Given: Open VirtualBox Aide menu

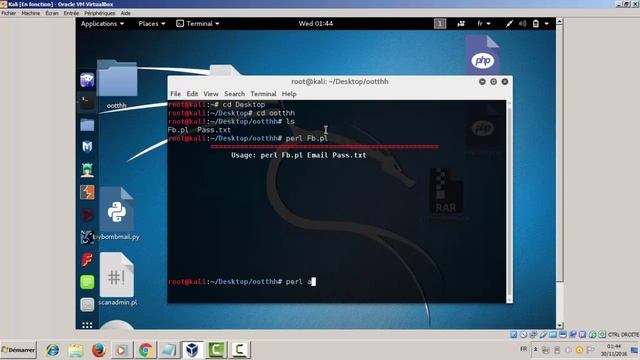Looking at the screenshot, I should pyautogui.click(x=126, y=13).
